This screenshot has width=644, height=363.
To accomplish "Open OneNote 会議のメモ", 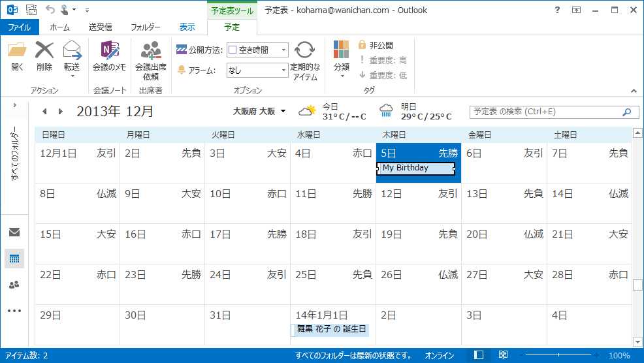I will [x=109, y=57].
